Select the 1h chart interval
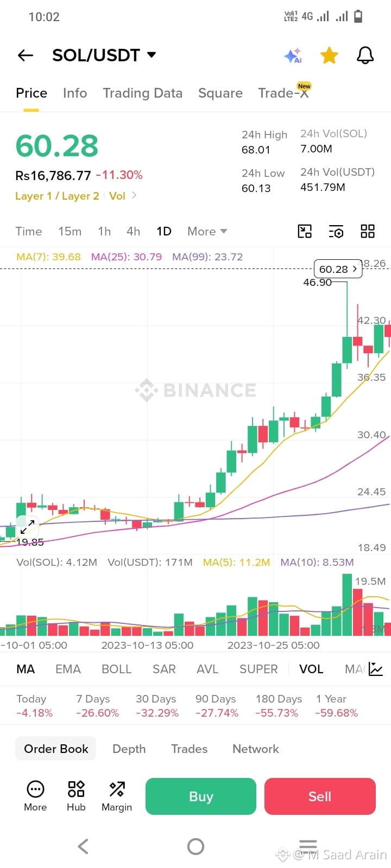The width and height of the screenshot is (391, 868). pos(104,232)
